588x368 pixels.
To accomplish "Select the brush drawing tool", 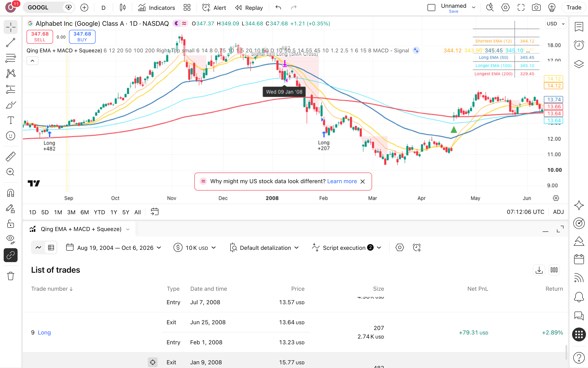I will 10,105.
